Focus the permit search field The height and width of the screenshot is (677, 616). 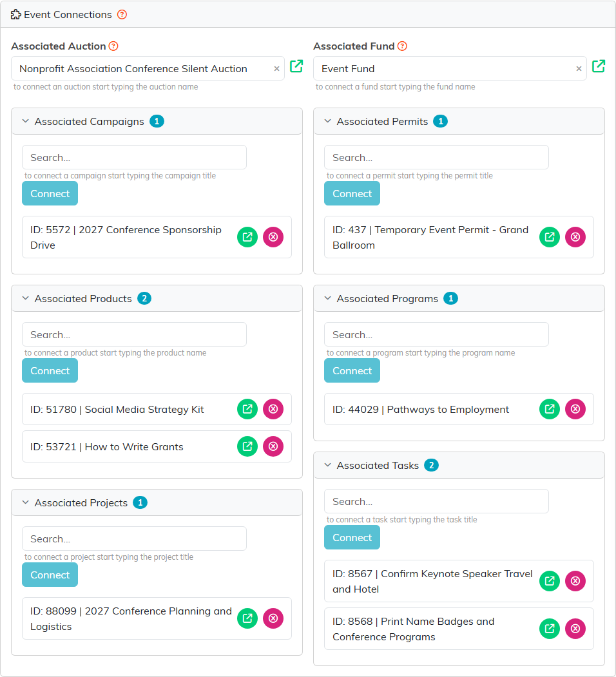pyautogui.click(x=436, y=158)
